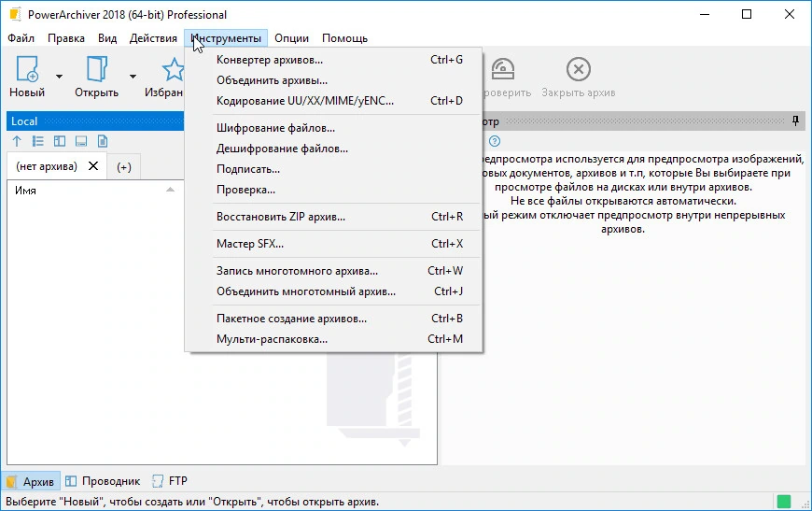Click the Избранное star icon
The height and width of the screenshot is (511, 812).
click(173, 69)
